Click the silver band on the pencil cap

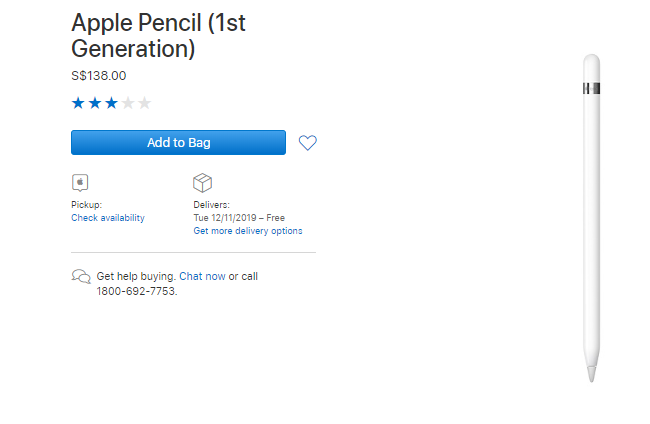[x=592, y=89]
